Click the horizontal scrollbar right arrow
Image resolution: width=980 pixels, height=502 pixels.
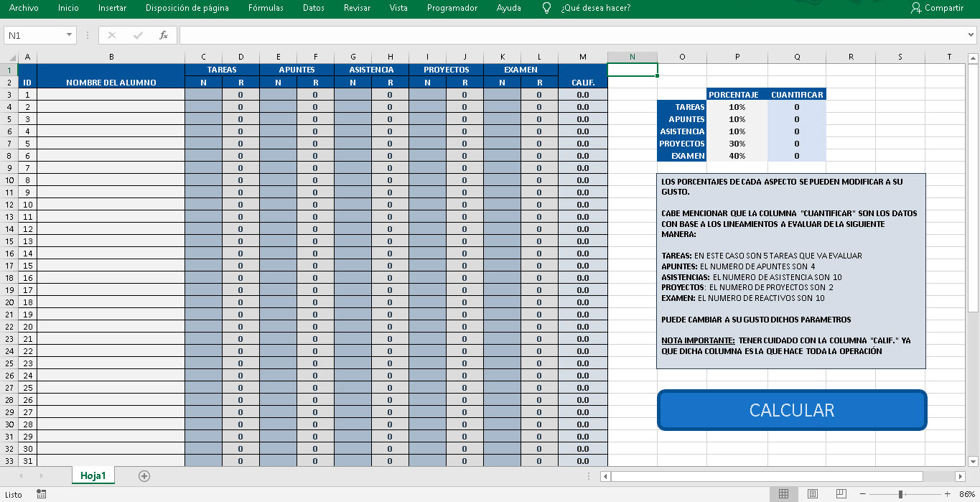click(961, 476)
